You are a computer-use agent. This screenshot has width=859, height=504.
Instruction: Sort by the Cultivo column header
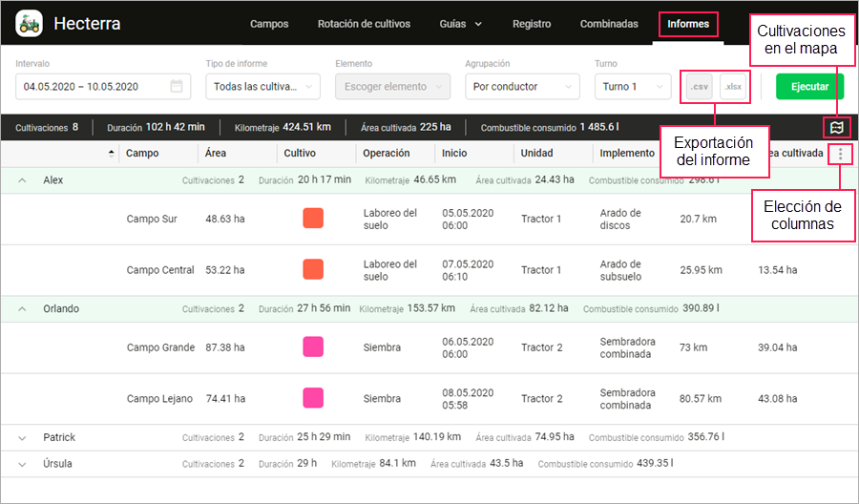pos(300,154)
